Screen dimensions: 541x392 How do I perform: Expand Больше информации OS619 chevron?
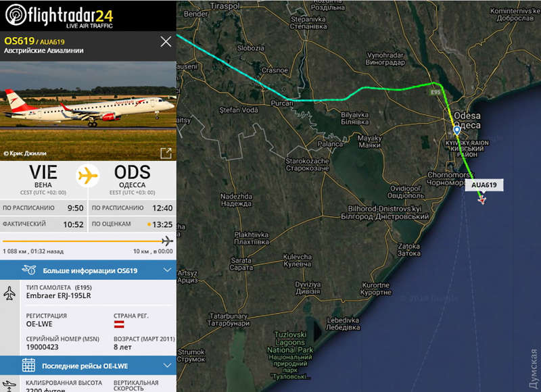tap(167, 270)
